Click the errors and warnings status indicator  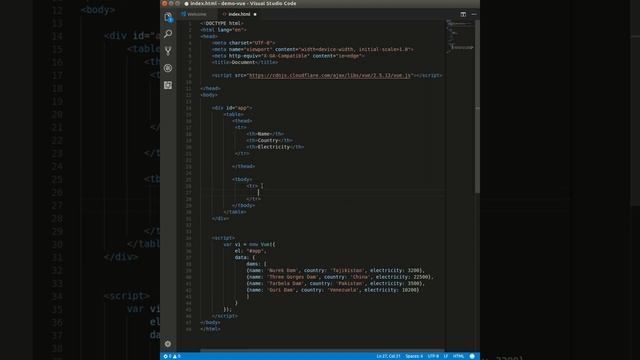point(172,356)
